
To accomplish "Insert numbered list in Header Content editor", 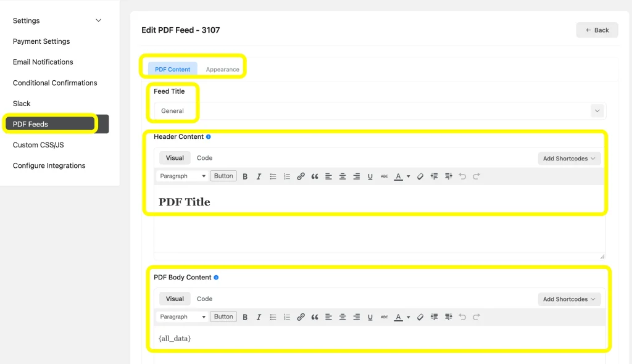I will [x=286, y=176].
